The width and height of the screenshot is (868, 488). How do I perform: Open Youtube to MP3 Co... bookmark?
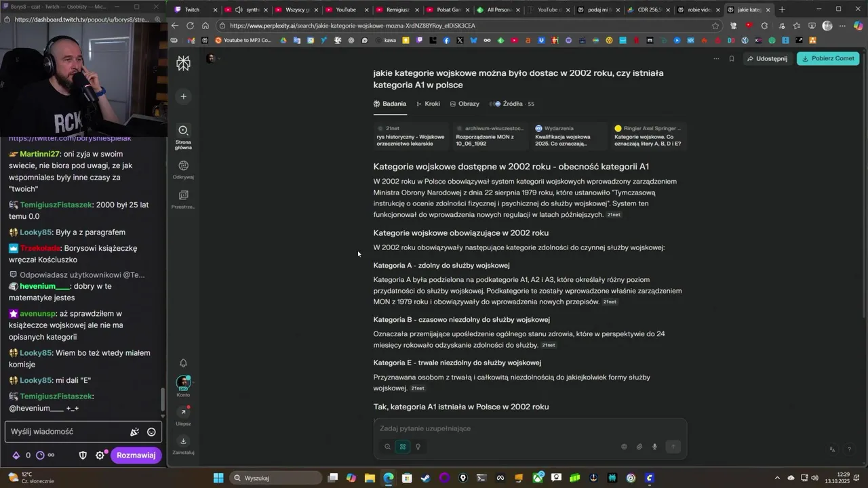tap(243, 40)
